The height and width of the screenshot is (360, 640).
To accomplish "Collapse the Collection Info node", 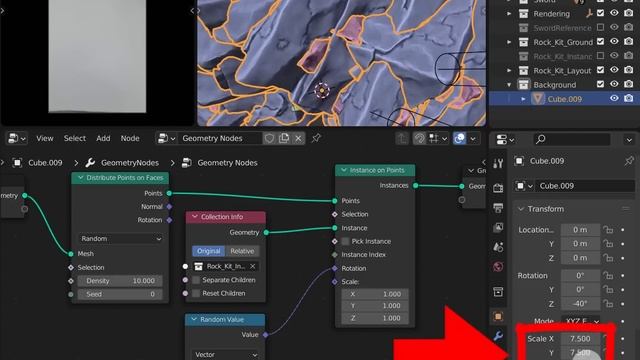I will click(x=195, y=217).
